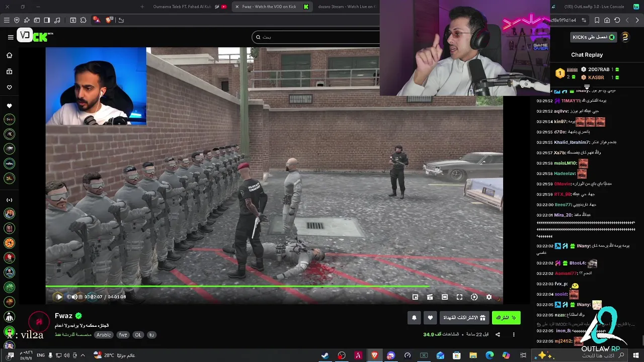Click the pin icon in browser toolbar
The image size is (644, 362).
click(x=27, y=20)
